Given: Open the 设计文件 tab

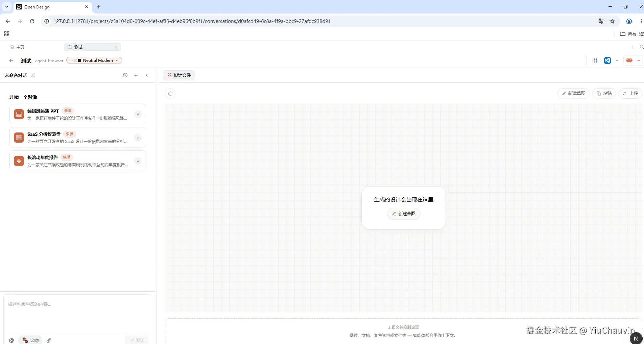Looking at the screenshot, I should 179,75.
